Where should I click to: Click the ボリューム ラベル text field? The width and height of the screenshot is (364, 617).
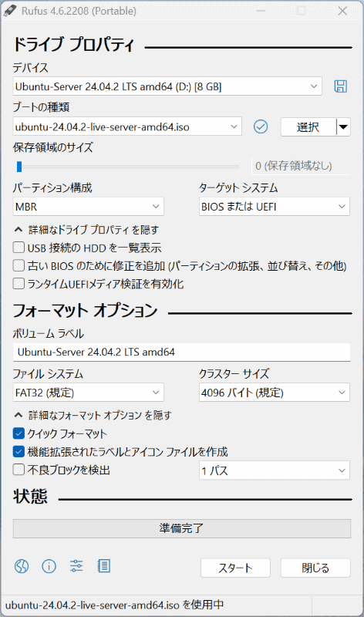coord(181,352)
